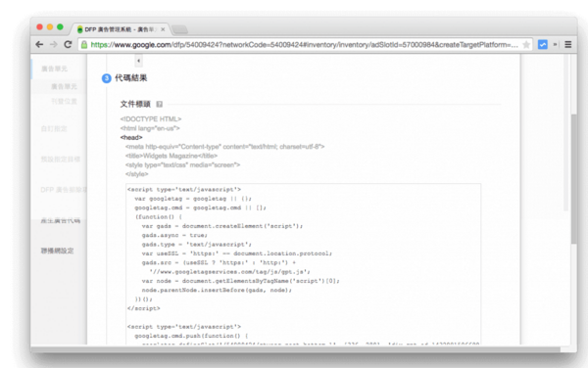
Task: Click the vertical page scrollbar
Action: click(x=573, y=179)
